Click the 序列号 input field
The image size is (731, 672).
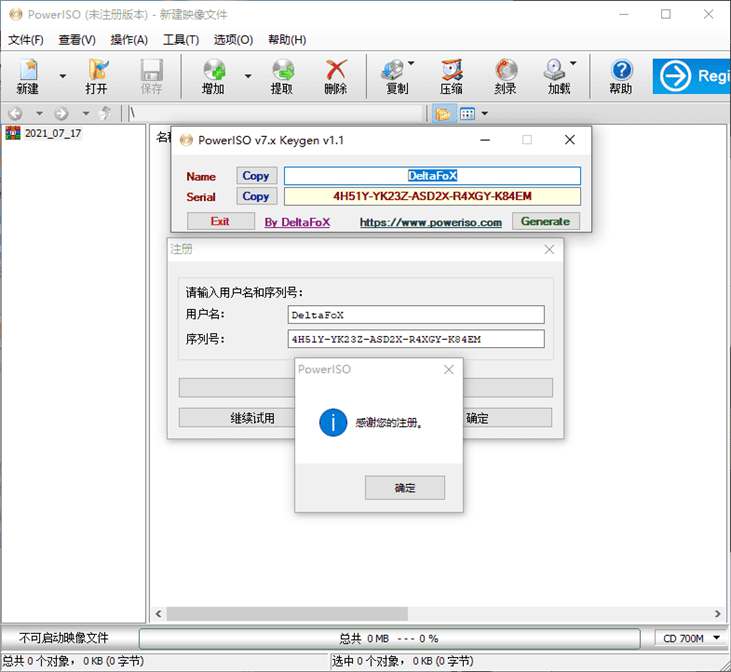416,339
